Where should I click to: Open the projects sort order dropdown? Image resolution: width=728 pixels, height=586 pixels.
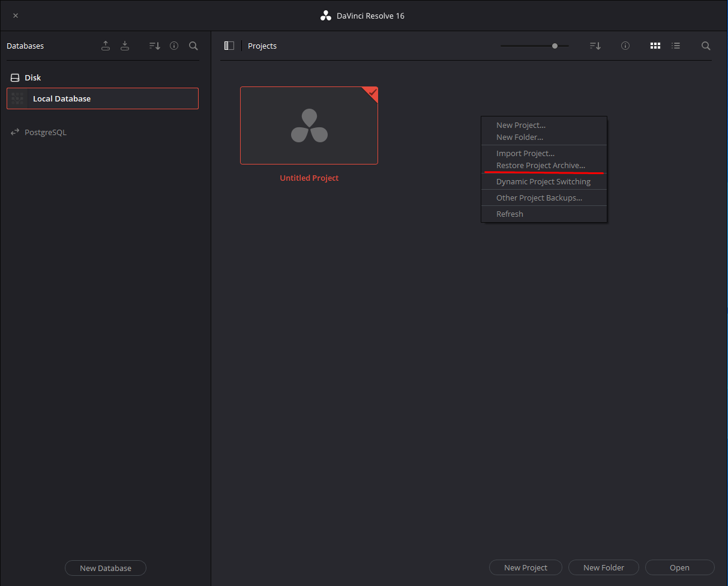click(595, 46)
